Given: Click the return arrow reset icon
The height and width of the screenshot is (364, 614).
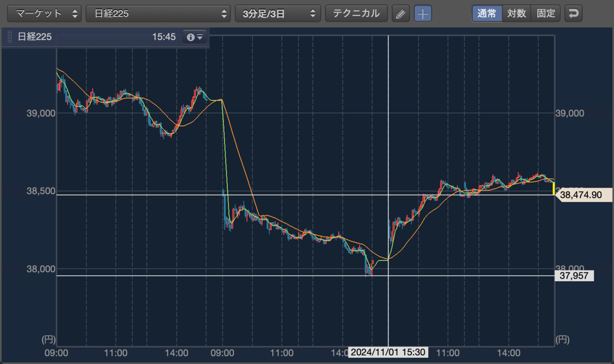Looking at the screenshot, I should click(x=574, y=14).
